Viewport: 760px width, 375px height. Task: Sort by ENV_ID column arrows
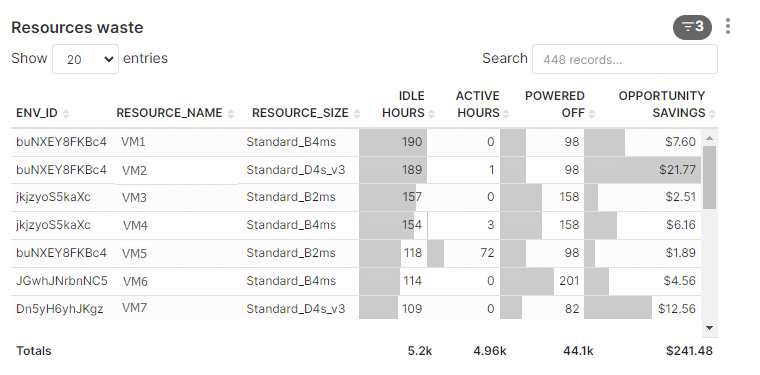(66, 114)
